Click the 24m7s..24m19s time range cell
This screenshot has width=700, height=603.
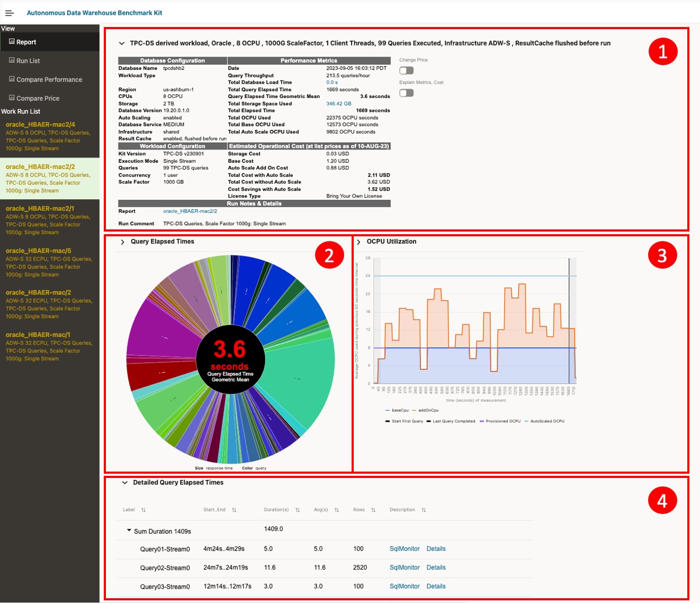226,567
